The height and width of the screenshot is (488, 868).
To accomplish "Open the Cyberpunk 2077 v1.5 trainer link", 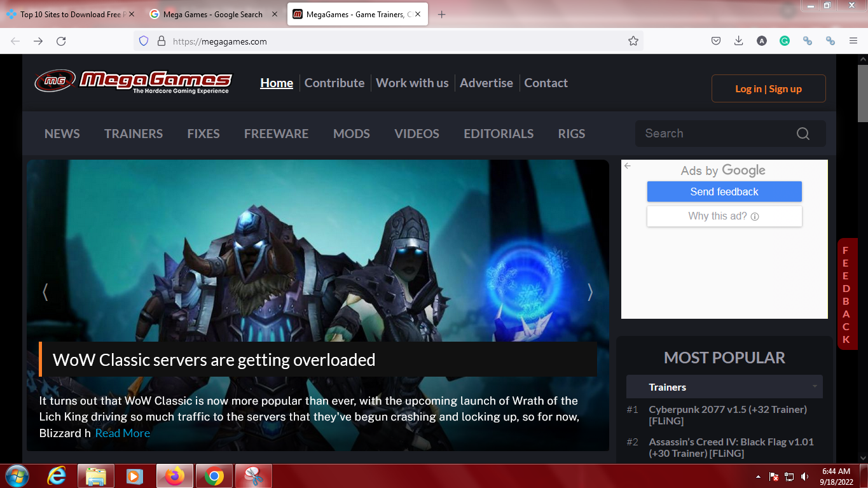I will tap(728, 415).
